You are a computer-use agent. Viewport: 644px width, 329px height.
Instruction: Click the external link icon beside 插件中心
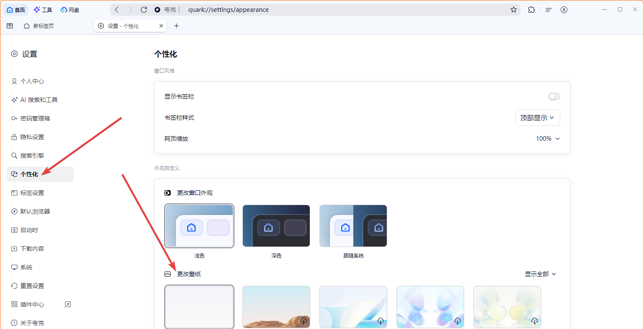point(68,304)
